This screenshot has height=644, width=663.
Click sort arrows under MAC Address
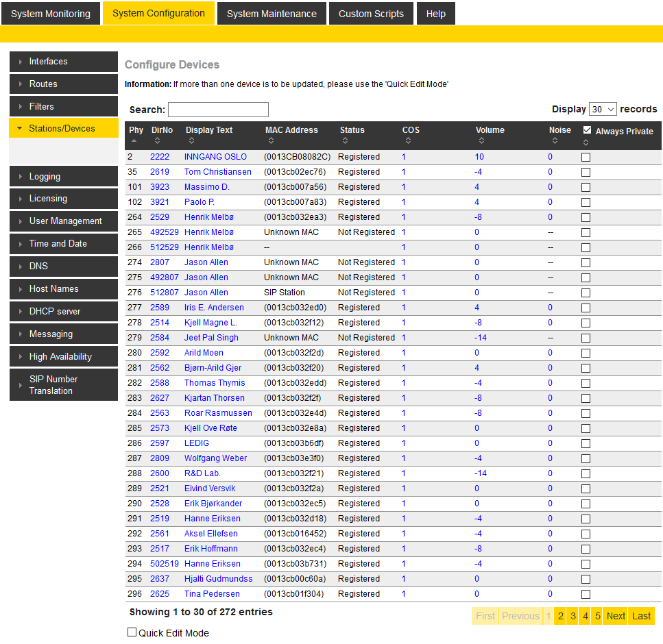tap(270, 141)
